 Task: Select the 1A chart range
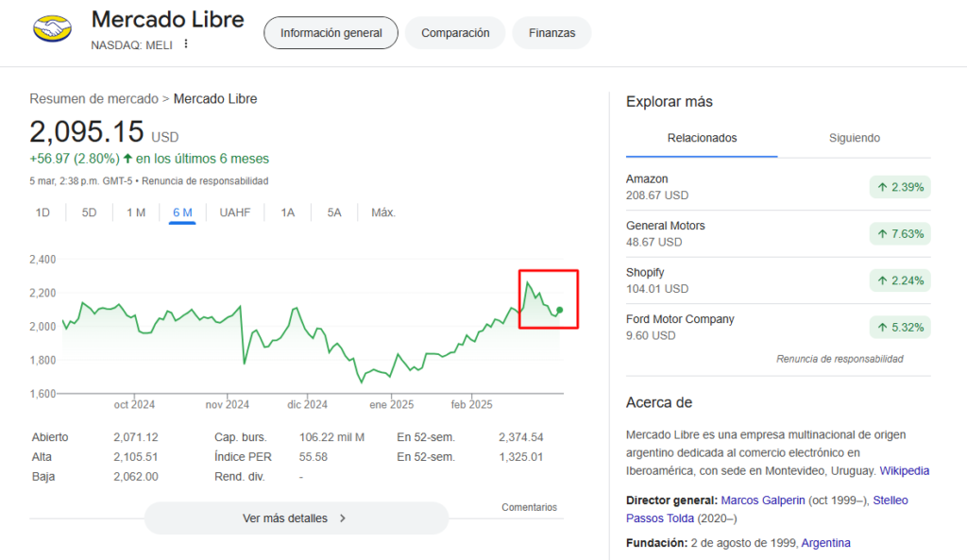tap(288, 212)
